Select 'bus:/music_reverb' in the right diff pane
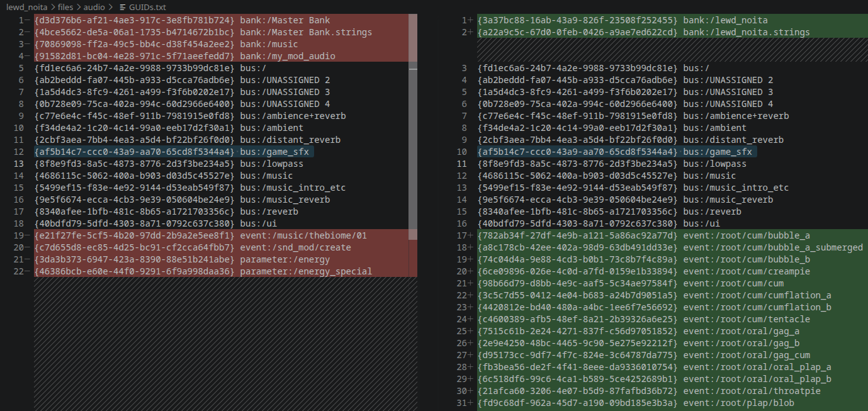Image resolution: width=868 pixels, height=411 pixels. click(x=728, y=200)
